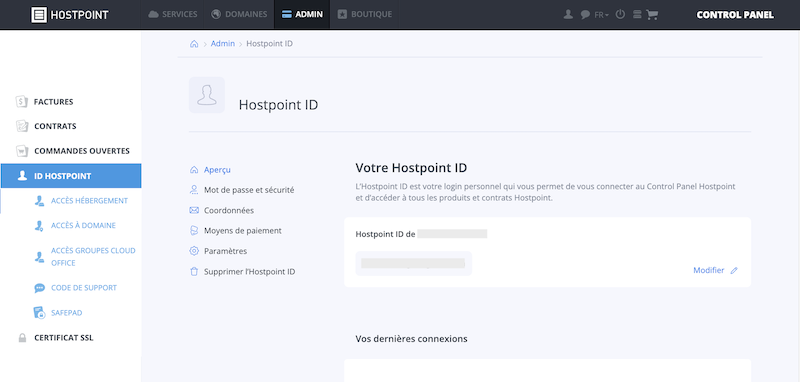Click the Mot de passe person icon

click(x=194, y=190)
